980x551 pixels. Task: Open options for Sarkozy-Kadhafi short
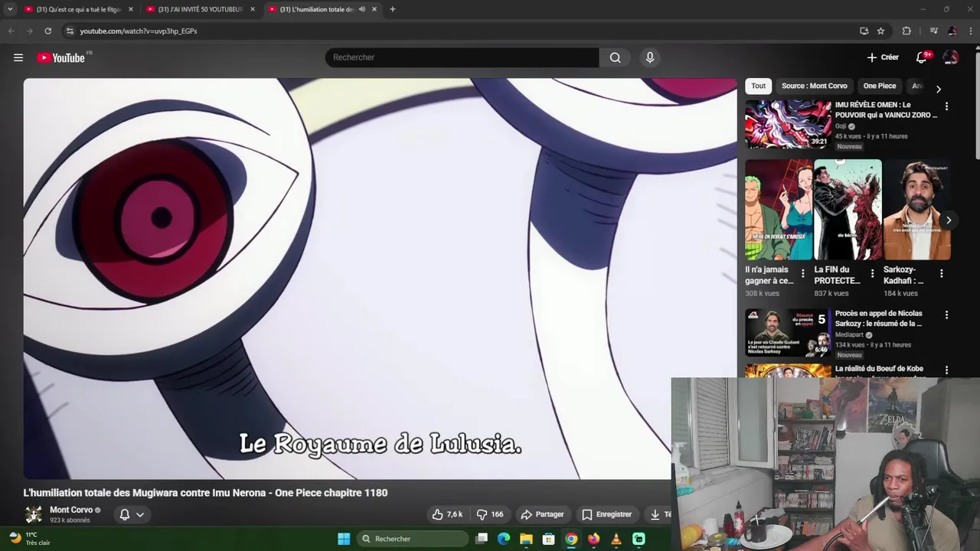(941, 273)
